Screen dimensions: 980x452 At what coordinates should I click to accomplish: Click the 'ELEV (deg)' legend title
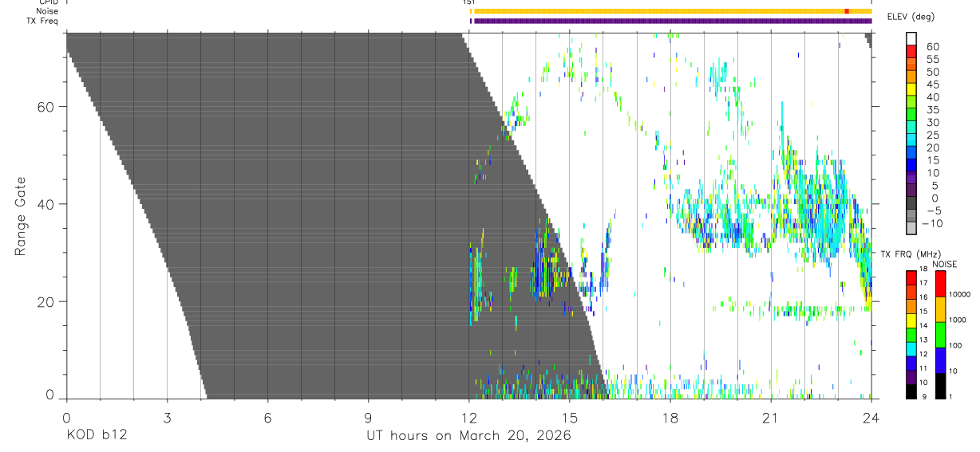point(911,17)
